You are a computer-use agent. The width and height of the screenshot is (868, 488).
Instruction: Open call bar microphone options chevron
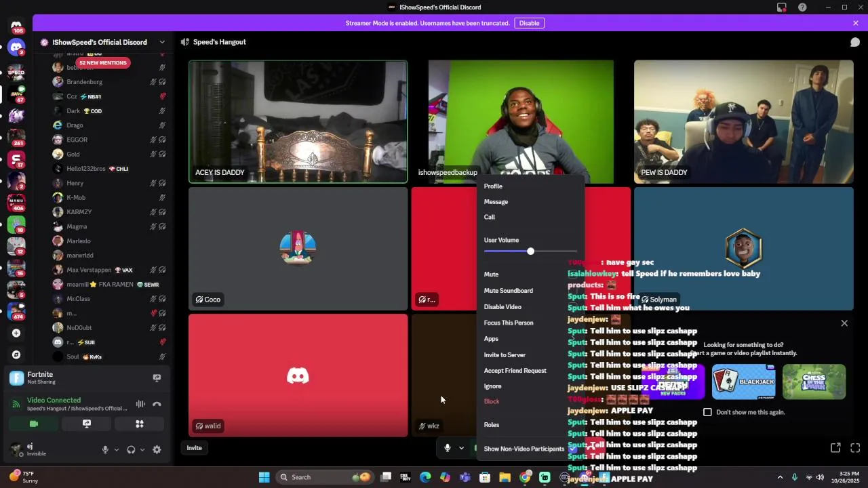point(461,448)
